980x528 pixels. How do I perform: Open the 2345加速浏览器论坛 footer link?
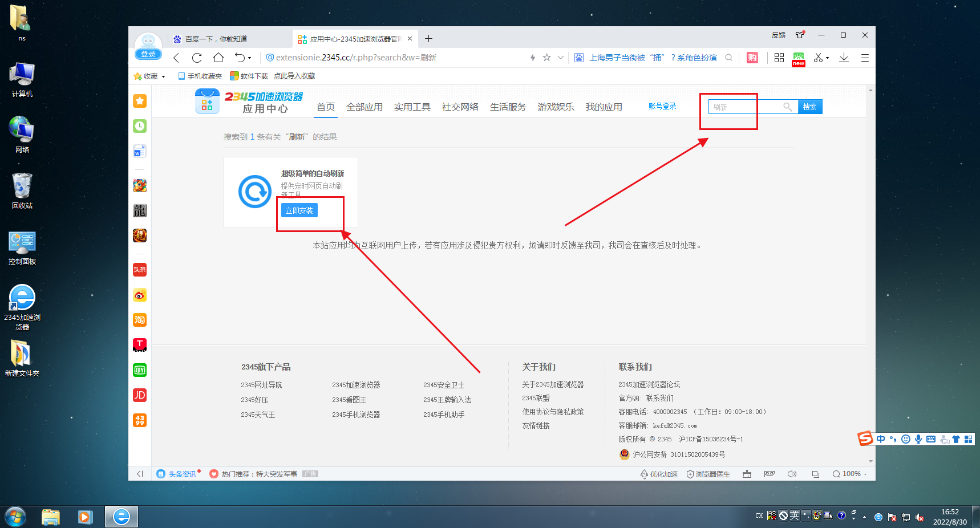649,384
